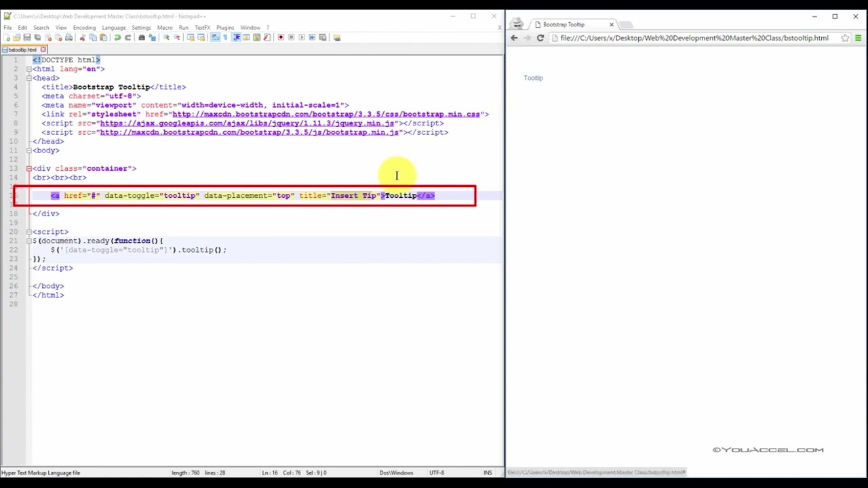
Task: Open the Encoding menu
Action: [x=84, y=28]
